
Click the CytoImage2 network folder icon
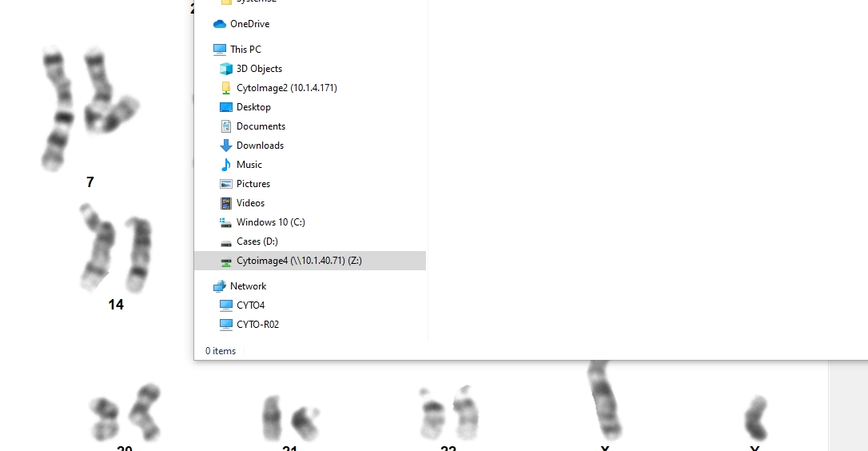click(x=226, y=88)
